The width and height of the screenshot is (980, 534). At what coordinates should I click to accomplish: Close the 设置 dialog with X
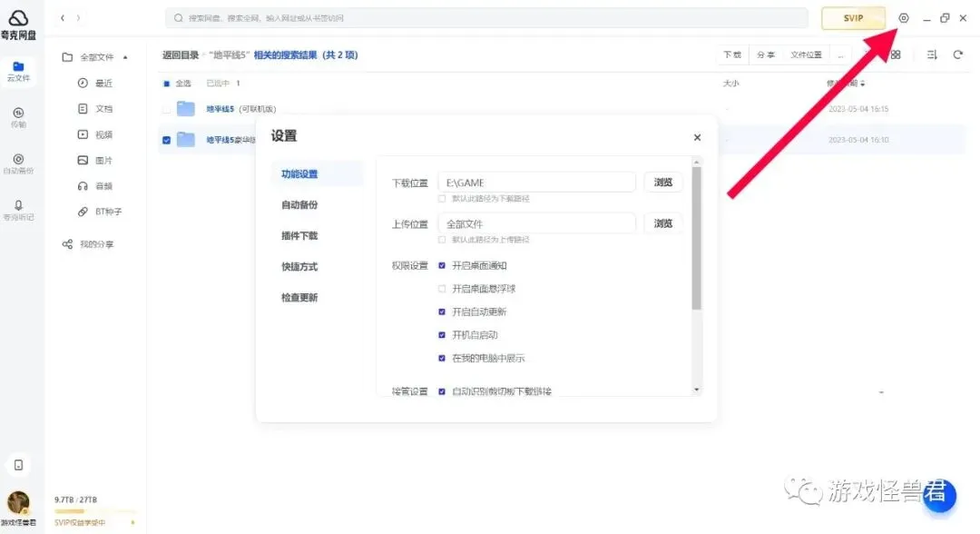pos(698,137)
